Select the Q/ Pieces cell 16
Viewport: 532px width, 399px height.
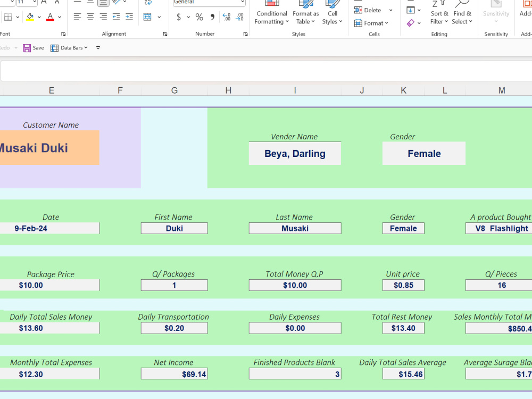pyautogui.click(x=499, y=285)
